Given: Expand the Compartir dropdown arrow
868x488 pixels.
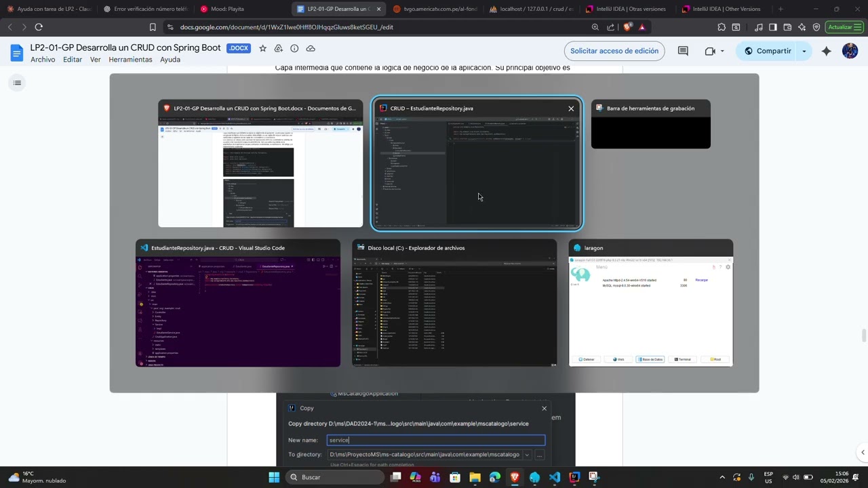Looking at the screenshot, I should click(x=804, y=51).
